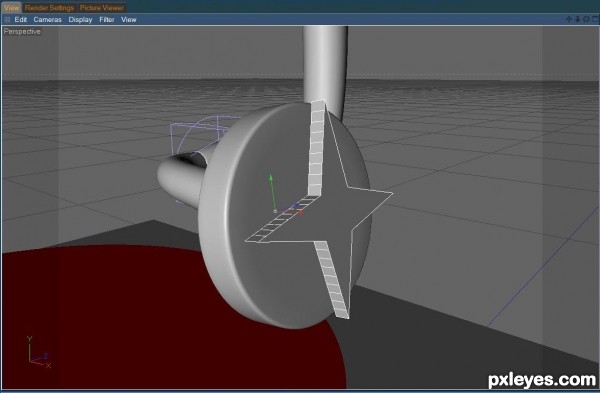Select the View tab
600x393 pixels.
click(11, 8)
